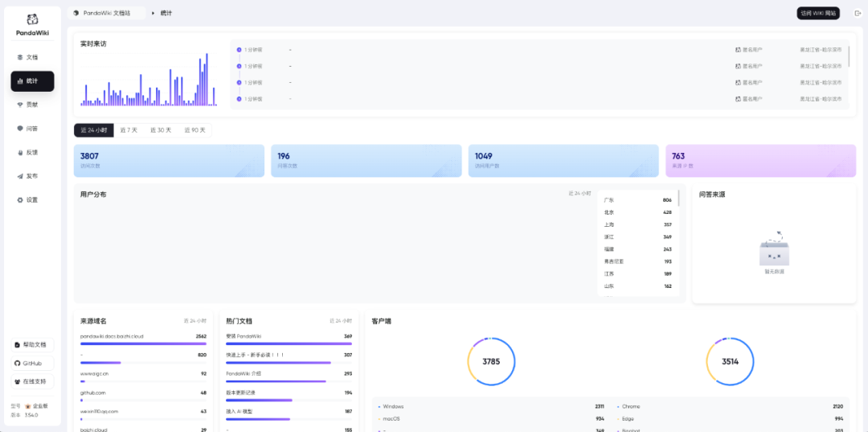Screen dimensions: 868x432
Task: Click the 在线支持 online support button
Action: (x=32, y=381)
